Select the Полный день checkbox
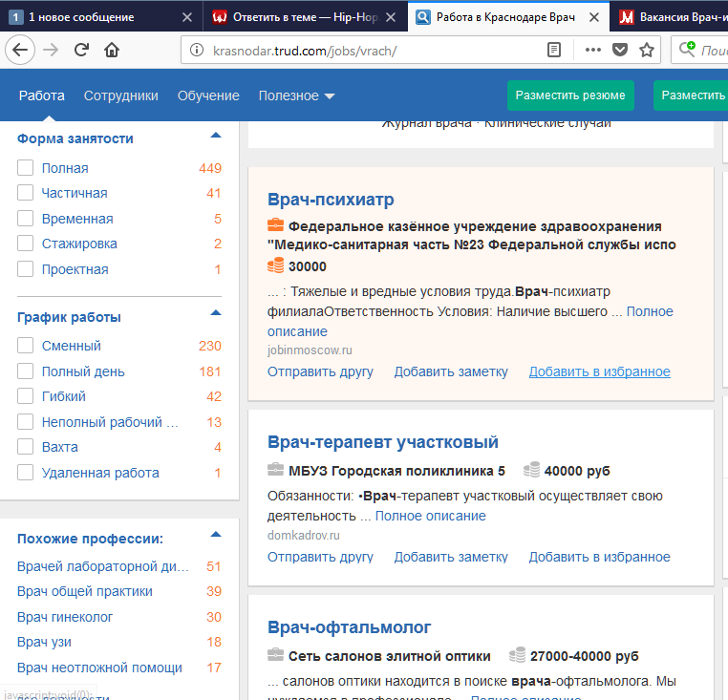 (x=25, y=371)
